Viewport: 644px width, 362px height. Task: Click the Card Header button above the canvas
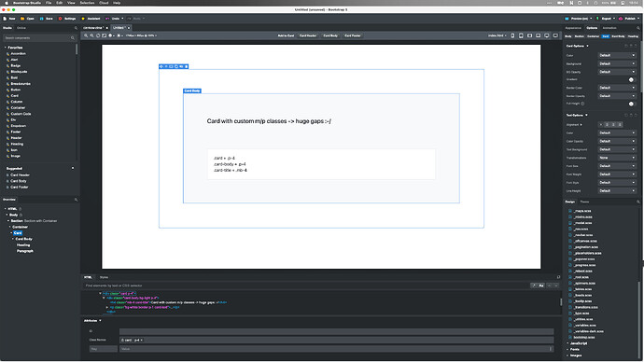[308, 35]
